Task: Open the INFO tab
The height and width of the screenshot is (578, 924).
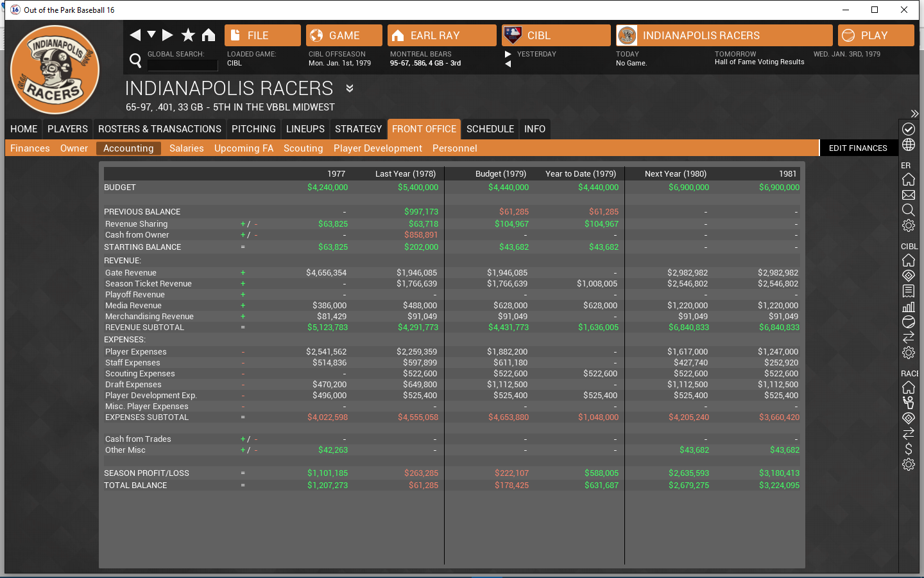Action: pyautogui.click(x=535, y=129)
